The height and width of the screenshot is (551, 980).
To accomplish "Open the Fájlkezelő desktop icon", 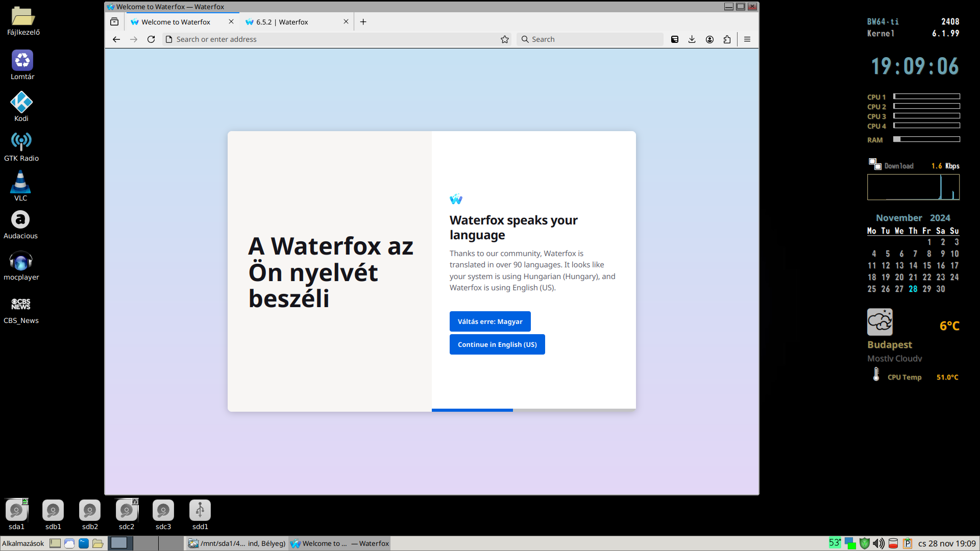I will 23,21.
